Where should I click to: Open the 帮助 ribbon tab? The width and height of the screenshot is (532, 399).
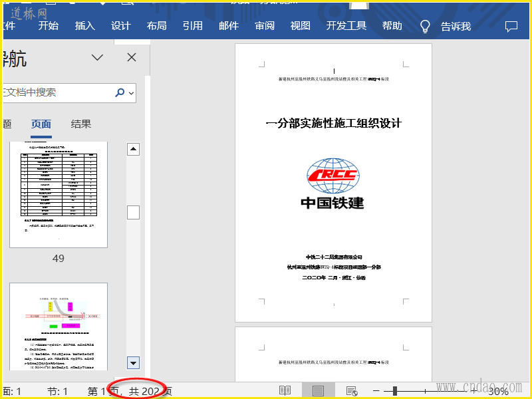coord(392,26)
